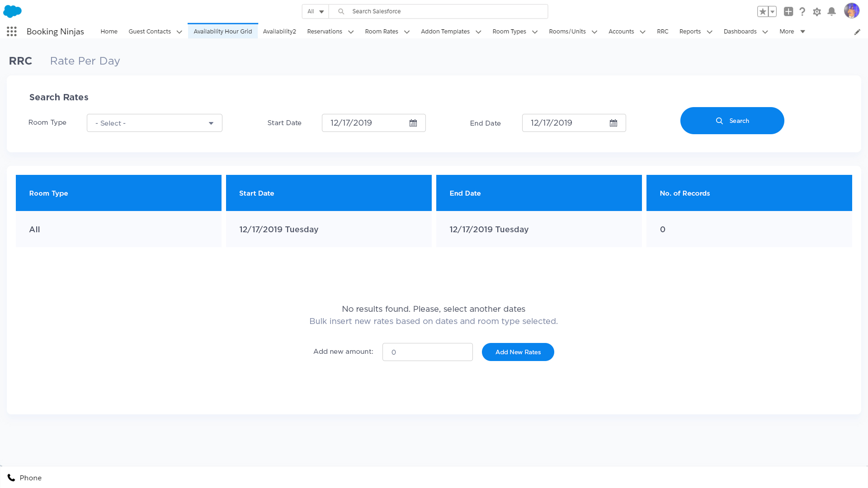Screen dimensions: 868x488
Task: Open the More navigation menu
Action: click(792, 31)
